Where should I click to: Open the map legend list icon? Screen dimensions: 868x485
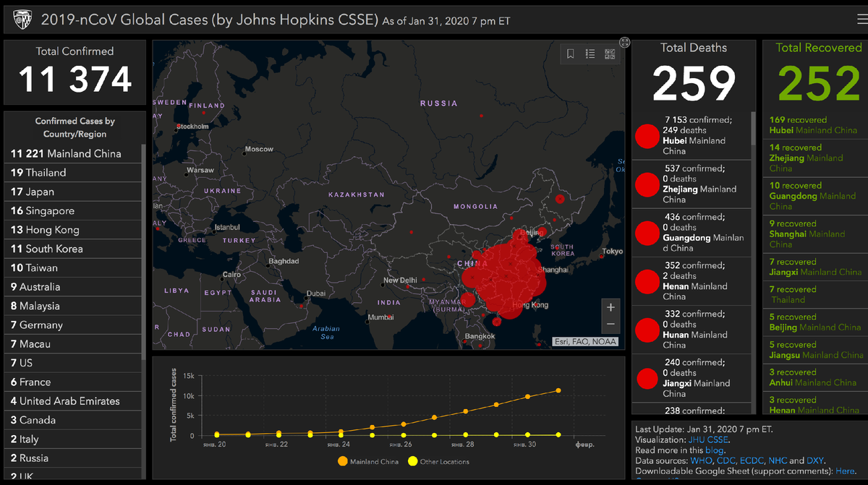pos(590,53)
